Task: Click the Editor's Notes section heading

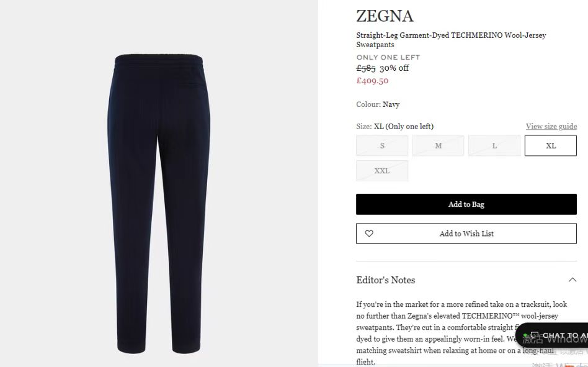Action: [x=386, y=280]
